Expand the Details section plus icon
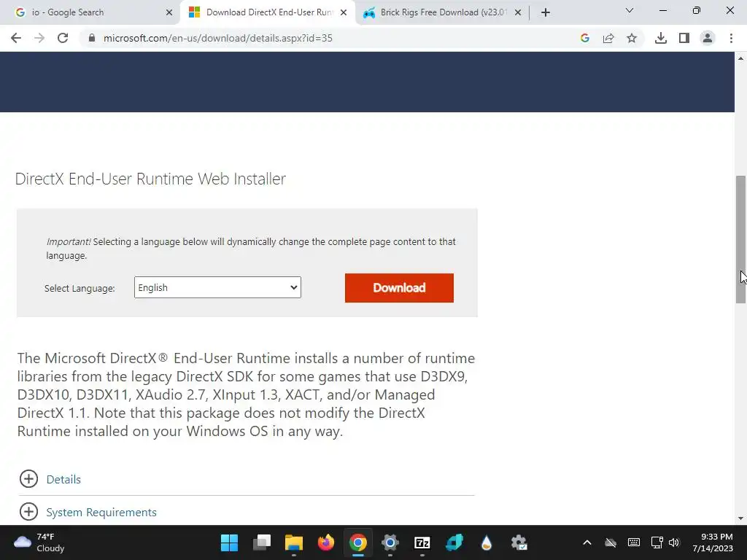Viewport: 747px width, 560px height. tap(28, 479)
